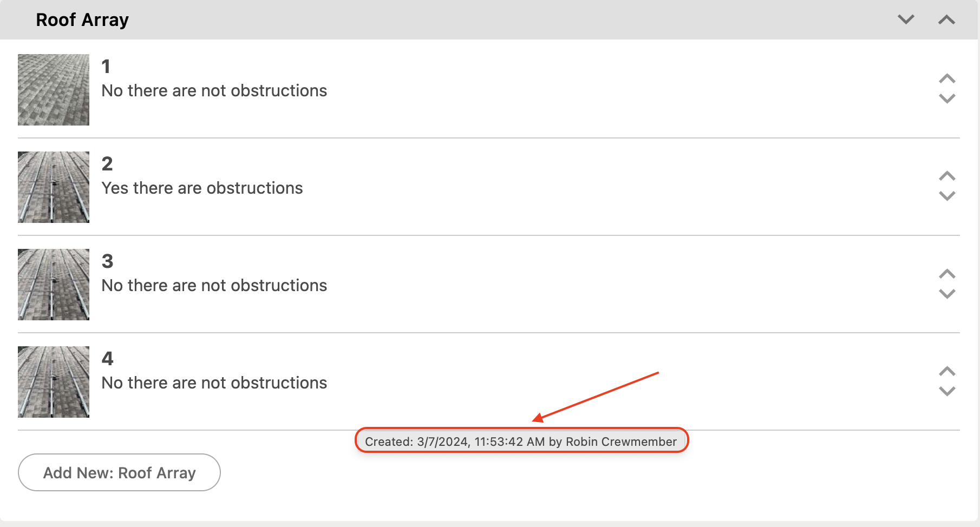Viewport: 980px width, 527px height.
Task: Open the shingle roof thumbnail for item 1
Action: coord(54,90)
